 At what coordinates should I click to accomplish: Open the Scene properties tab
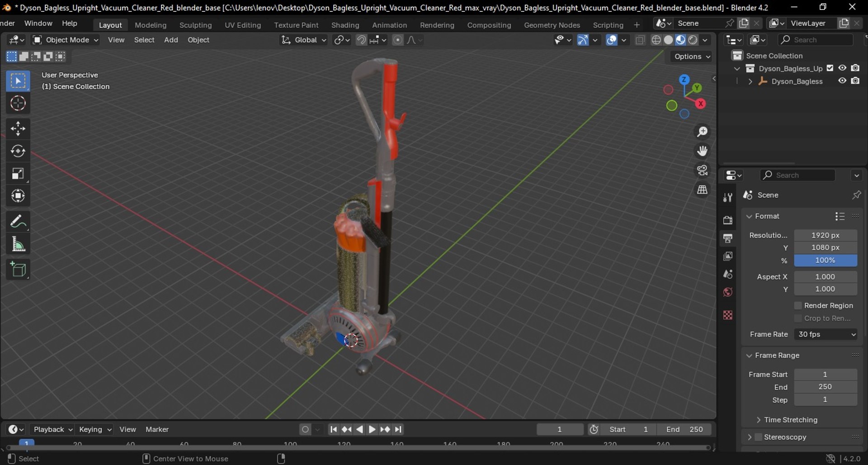coord(727,274)
